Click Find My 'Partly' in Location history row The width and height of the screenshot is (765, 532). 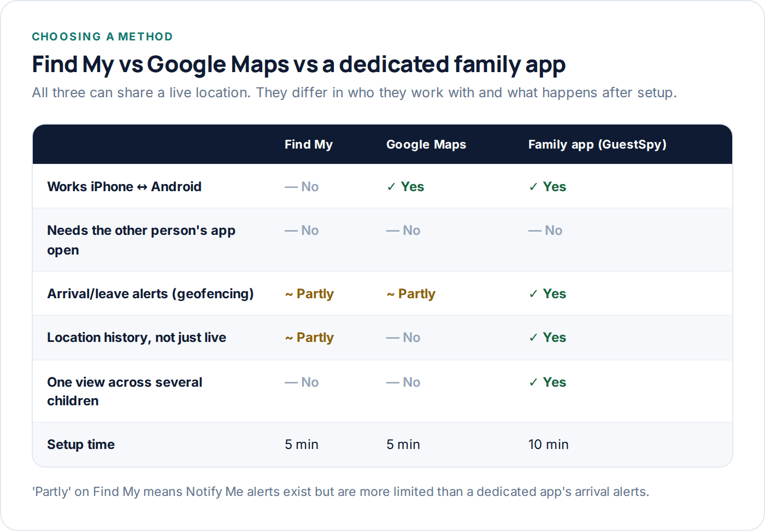tap(309, 338)
